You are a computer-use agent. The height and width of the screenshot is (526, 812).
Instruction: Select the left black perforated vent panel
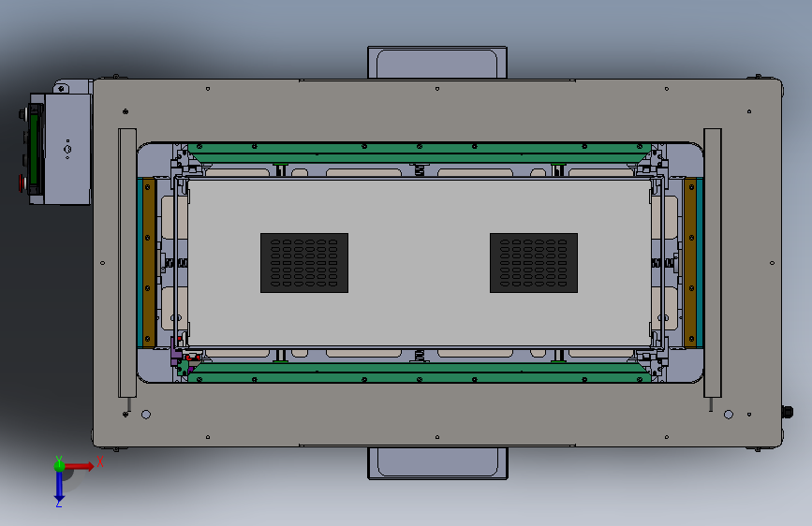pos(304,263)
